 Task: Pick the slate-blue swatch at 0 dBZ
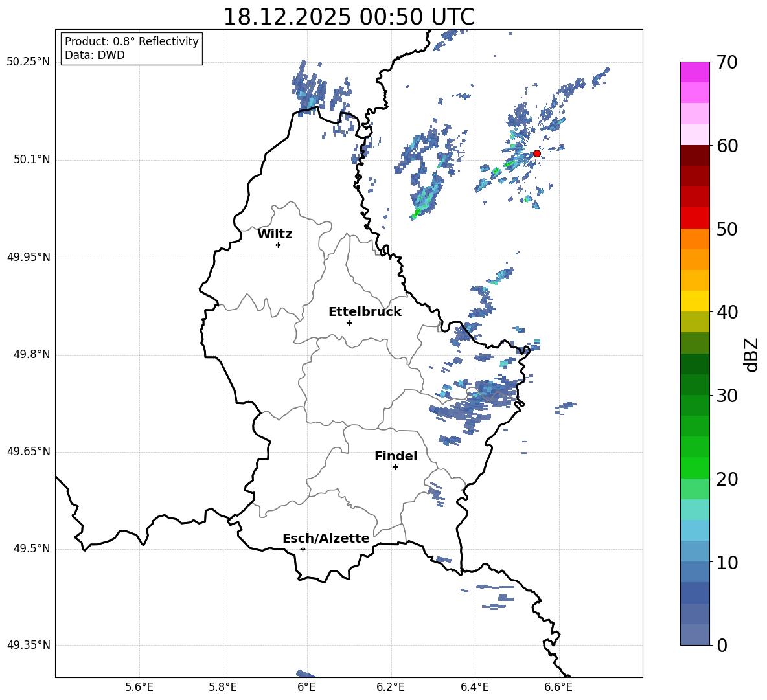(694, 635)
